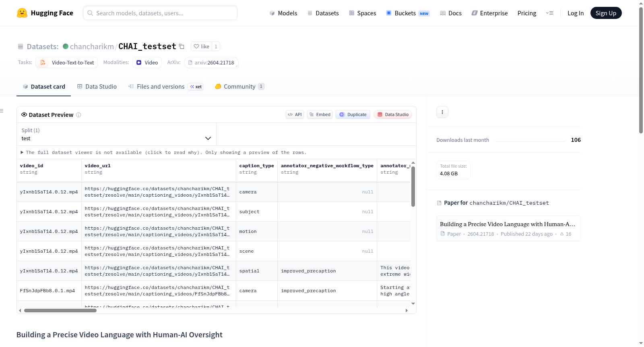Click the Sign Up button
This screenshot has height=347, width=644.
(x=606, y=13)
